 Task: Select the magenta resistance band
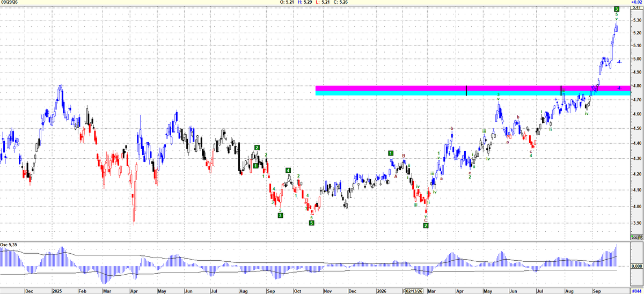[x=472, y=88]
